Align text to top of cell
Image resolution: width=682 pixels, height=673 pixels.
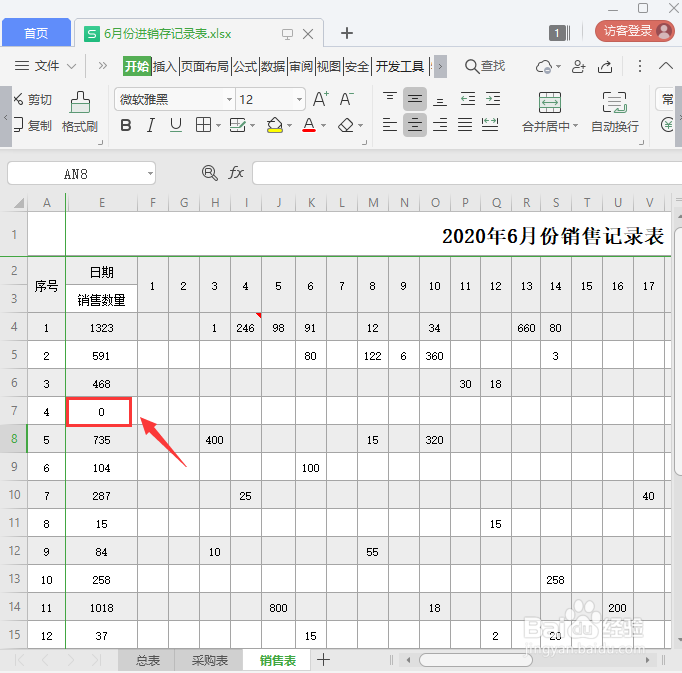point(390,99)
